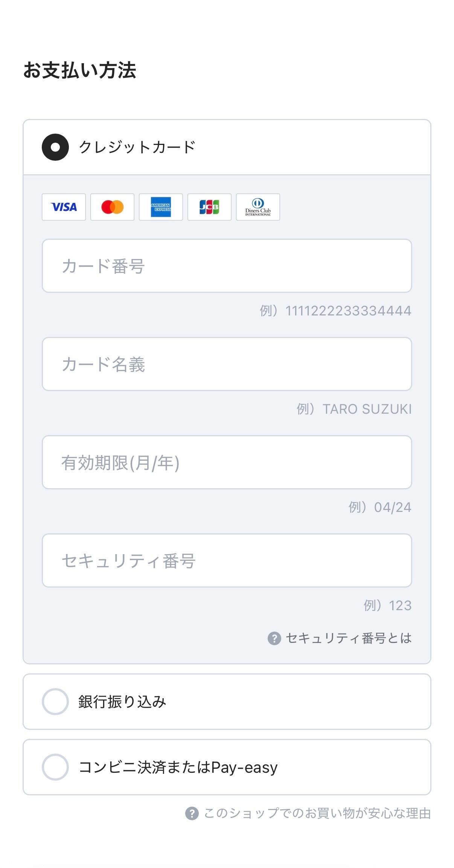Focus the カード名義 input field
Image resolution: width=454 pixels, height=868 pixels.
click(x=227, y=364)
